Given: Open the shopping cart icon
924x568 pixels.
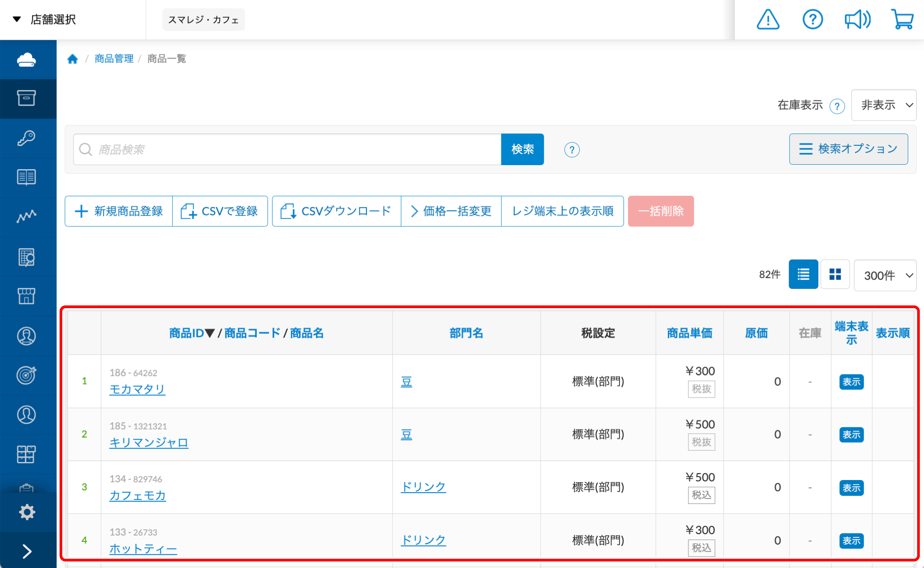Looking at the screenshot, I should [902, 19].
